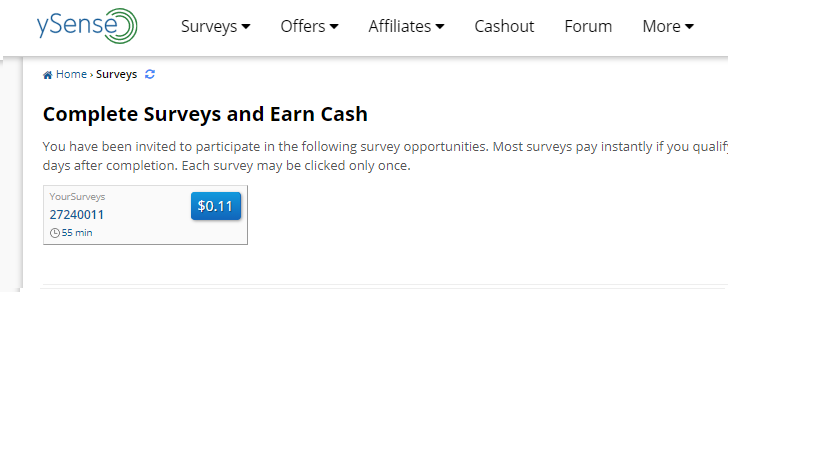Open the Offers menu label
The width and height of the screenshot is (819, 460).
(x=303, y=26)
